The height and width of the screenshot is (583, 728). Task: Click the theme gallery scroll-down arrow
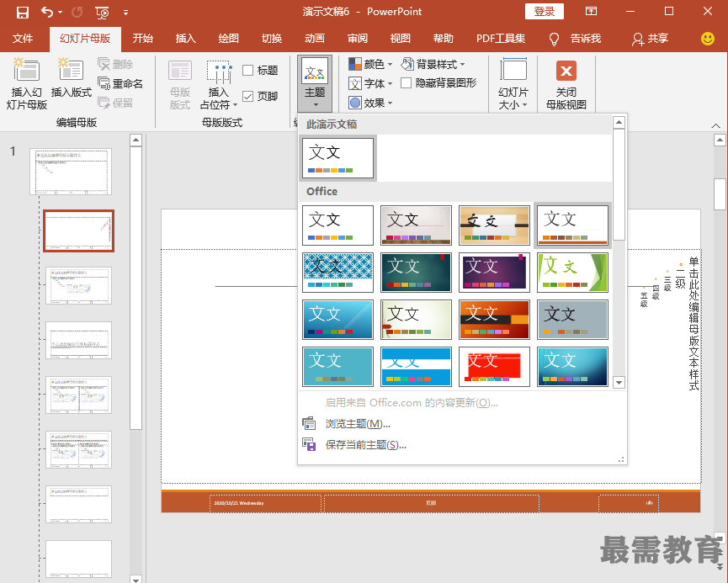[x=619, y=383]
